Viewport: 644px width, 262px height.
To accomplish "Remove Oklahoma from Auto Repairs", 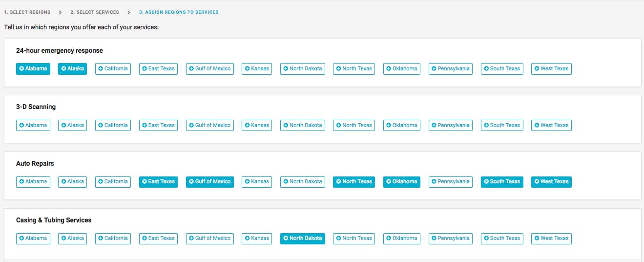I will [401, 182].
